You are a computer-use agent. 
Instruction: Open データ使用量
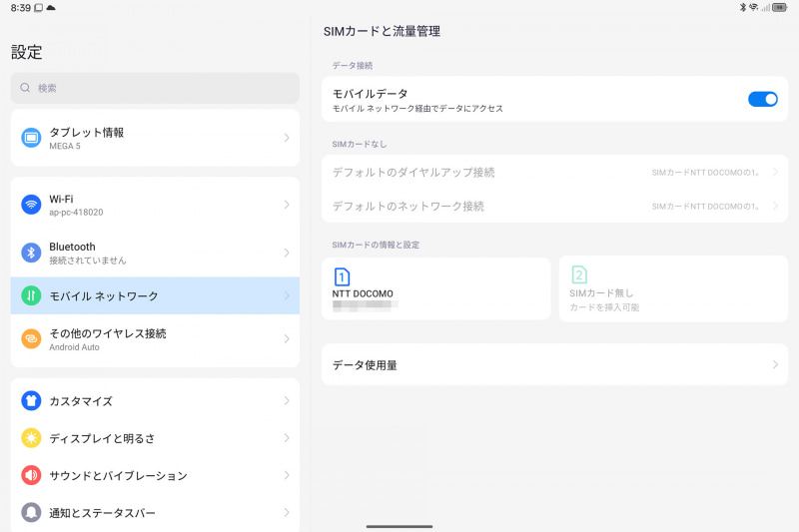pos(555,364)
